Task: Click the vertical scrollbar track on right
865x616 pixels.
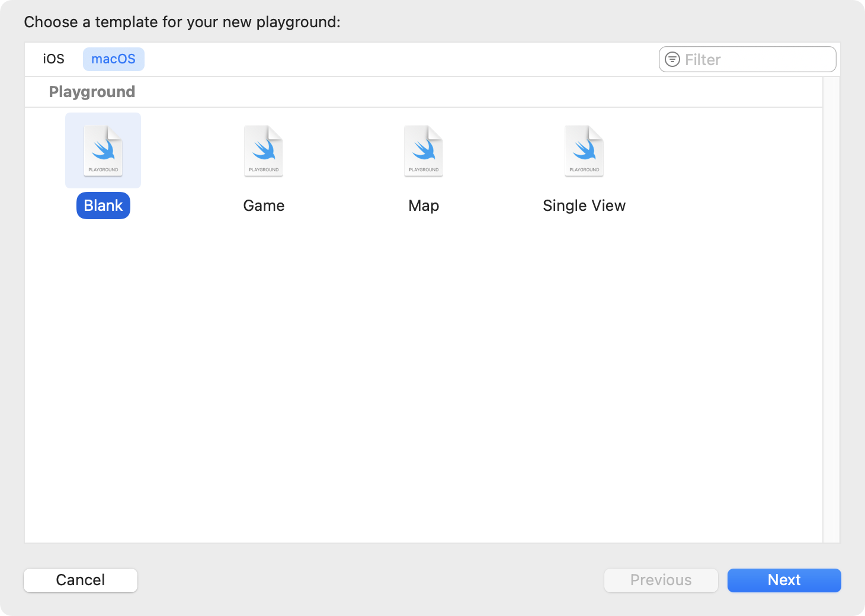Action: pos(831,308)
